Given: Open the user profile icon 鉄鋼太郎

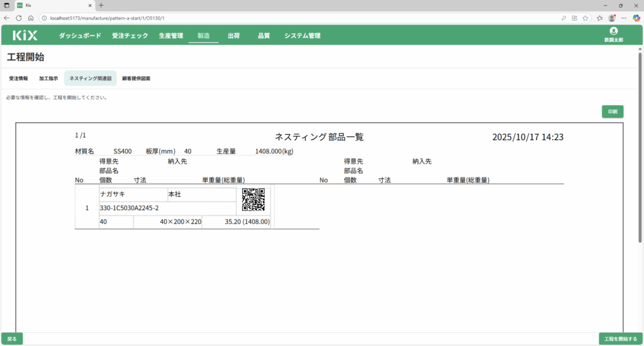Looking at the screenshot, I should 613,31.
